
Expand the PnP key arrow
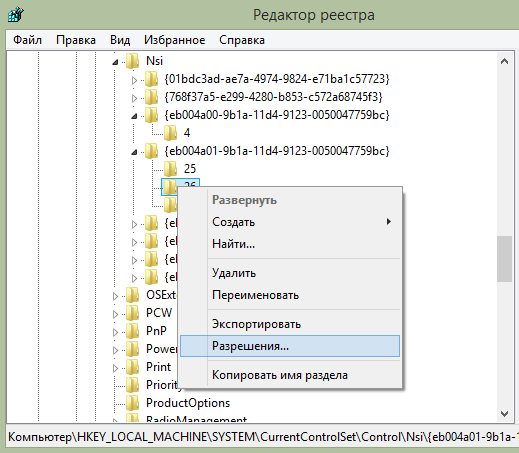tap(115, 332)
